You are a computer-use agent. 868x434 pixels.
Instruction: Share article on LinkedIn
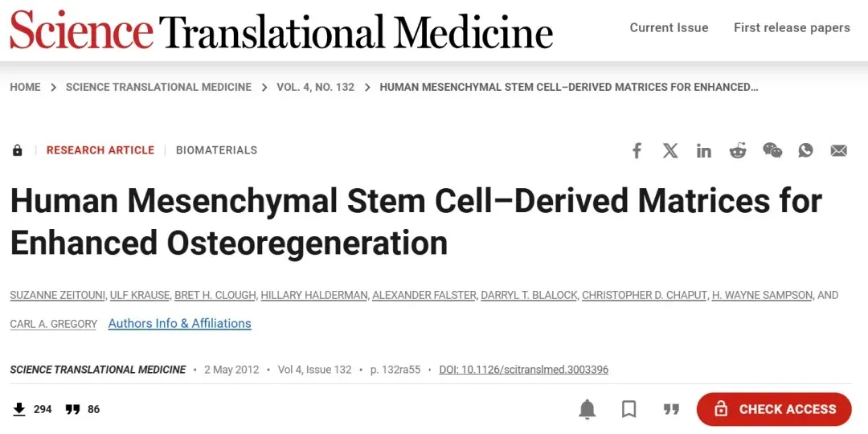(703, 150)
